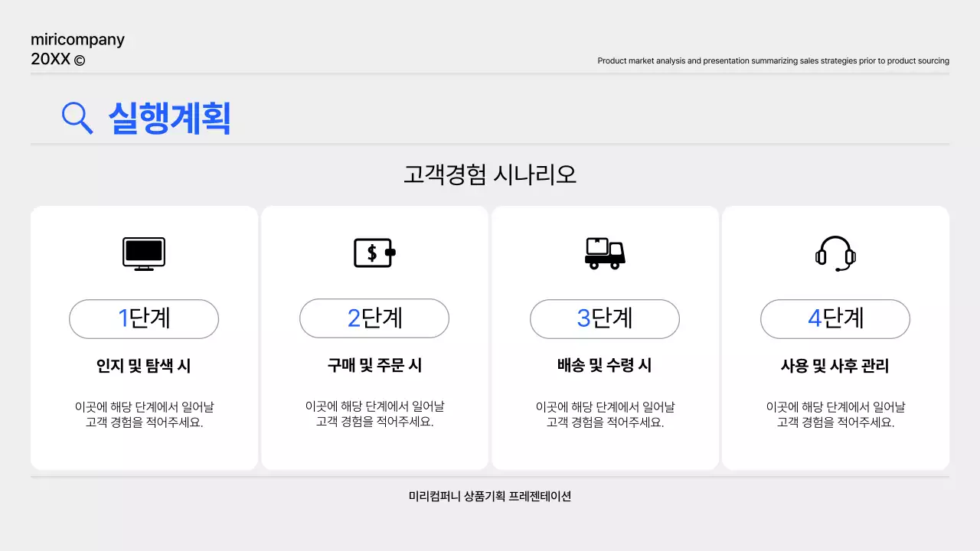Image resolution: width=980 pixels, height=551 pixels.
Task: Click the 사용 및 사후 관리 card
Action: point(835,337)
